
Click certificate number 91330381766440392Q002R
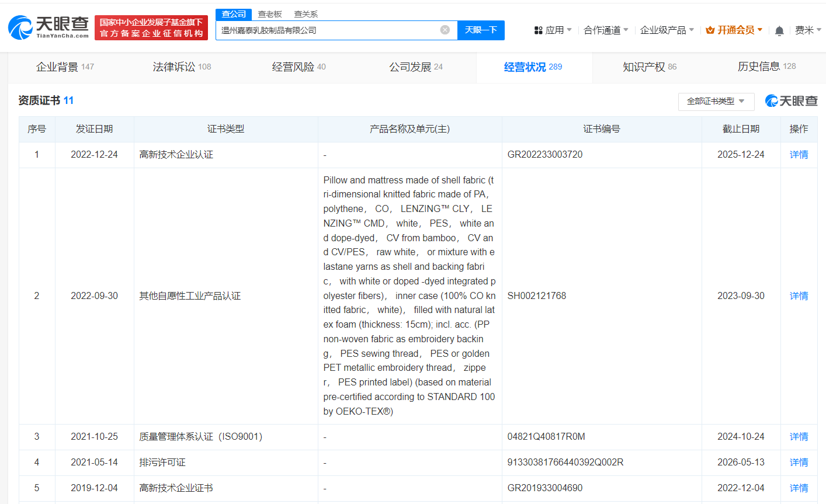[x=565, y=463]
